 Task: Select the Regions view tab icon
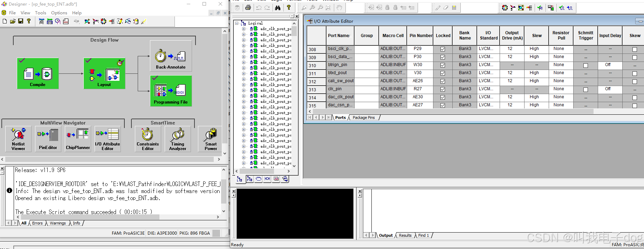276,179
